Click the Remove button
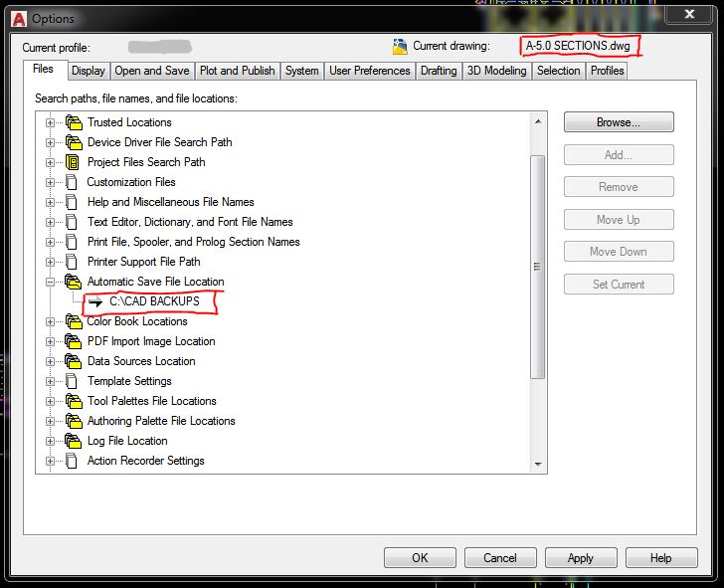Image resolution: width=724 pixels, height=588 pixels. coord(619,187)
